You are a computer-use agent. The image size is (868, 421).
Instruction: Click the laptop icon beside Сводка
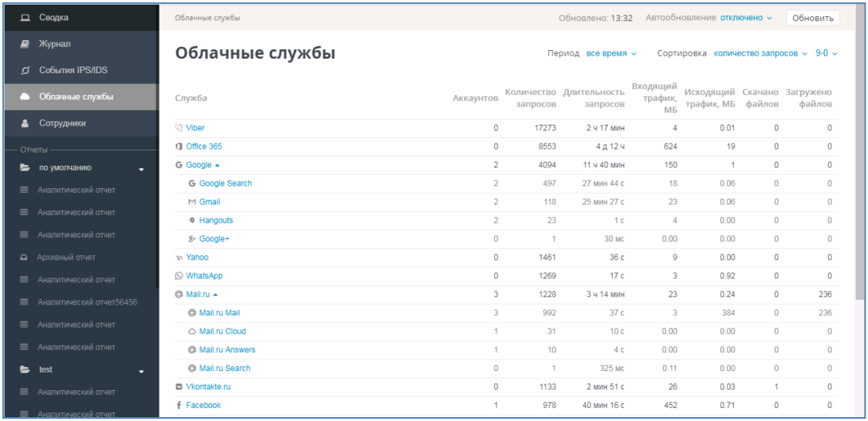tap(25, 18)
